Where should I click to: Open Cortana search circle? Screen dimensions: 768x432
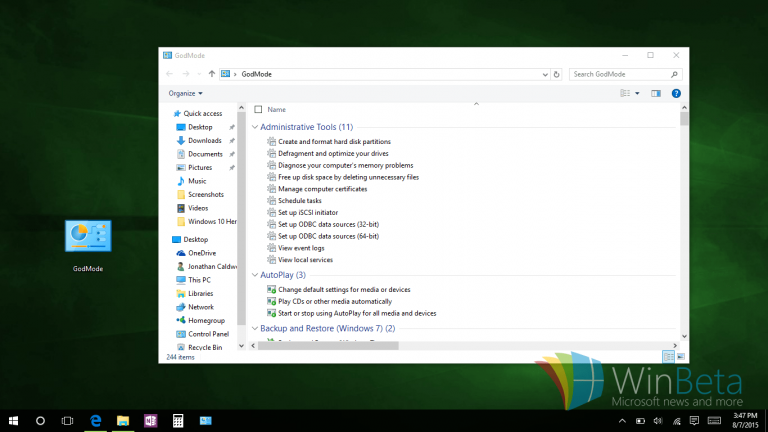(40, 421)
